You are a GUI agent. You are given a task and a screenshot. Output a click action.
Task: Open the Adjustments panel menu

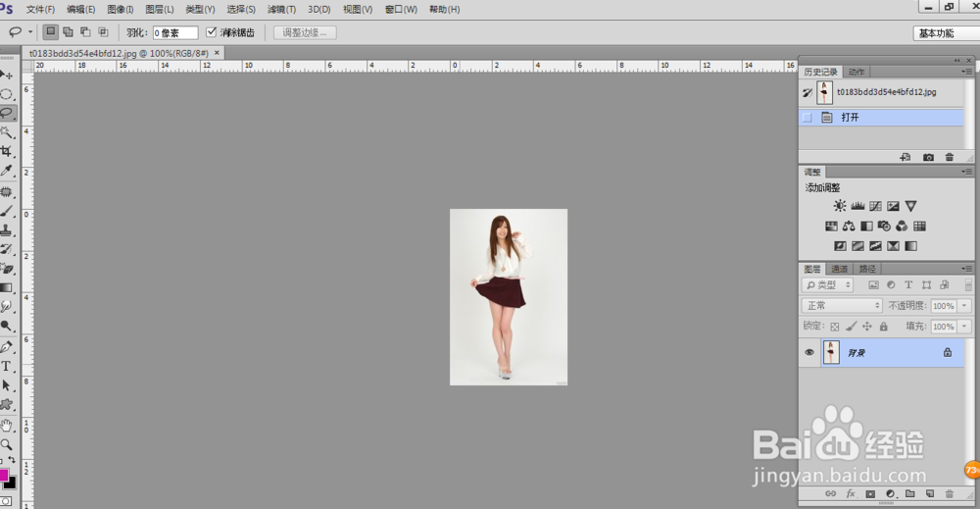[966, 172]
